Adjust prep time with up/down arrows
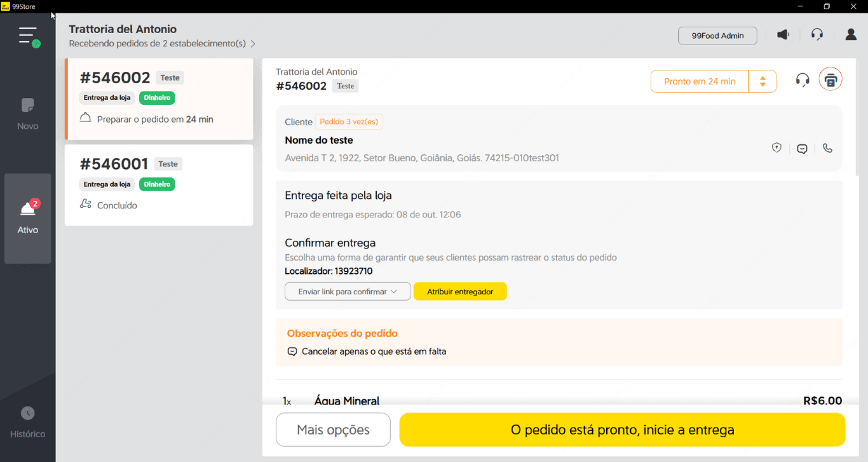This screenshot has height=462, width=868. pos(763,81)
